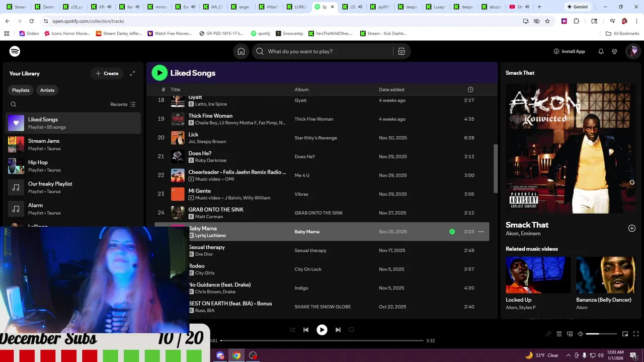Viewport: 644px width, 362px height.
Task: Click the Spotify logo in the header
Action: 15,51
